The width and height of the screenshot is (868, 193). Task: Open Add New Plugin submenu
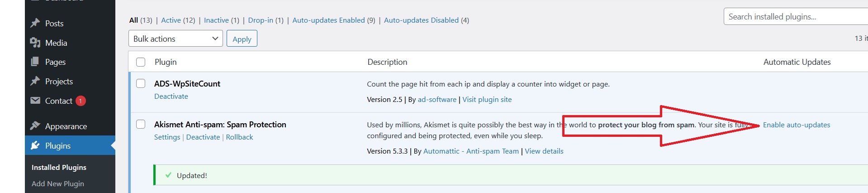tap(58, 183)
